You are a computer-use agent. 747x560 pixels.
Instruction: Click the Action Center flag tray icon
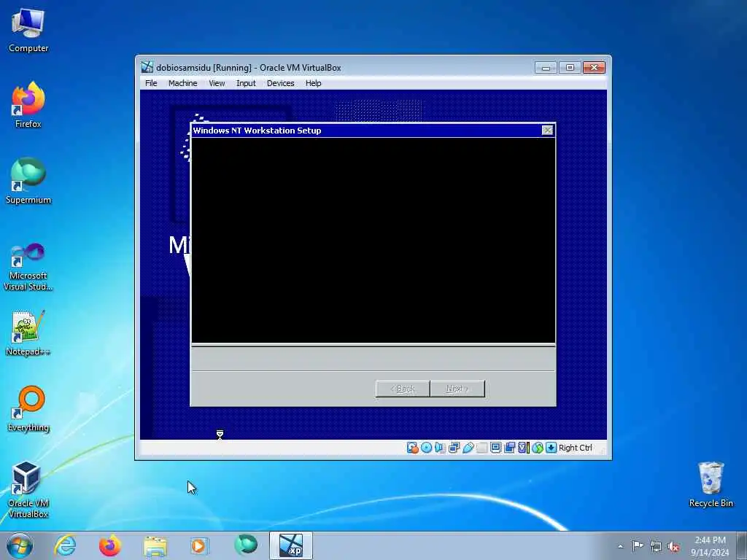tap(638, 546)
